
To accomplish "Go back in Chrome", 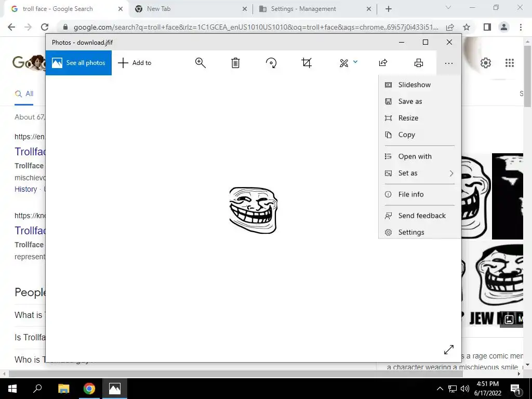I will click(11, 27).
